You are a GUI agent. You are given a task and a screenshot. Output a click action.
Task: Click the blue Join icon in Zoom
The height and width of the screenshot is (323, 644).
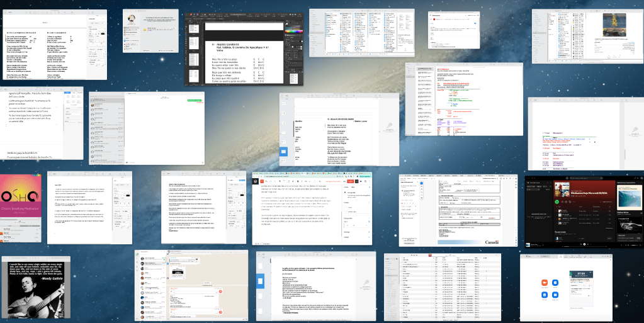click(555, 284)
